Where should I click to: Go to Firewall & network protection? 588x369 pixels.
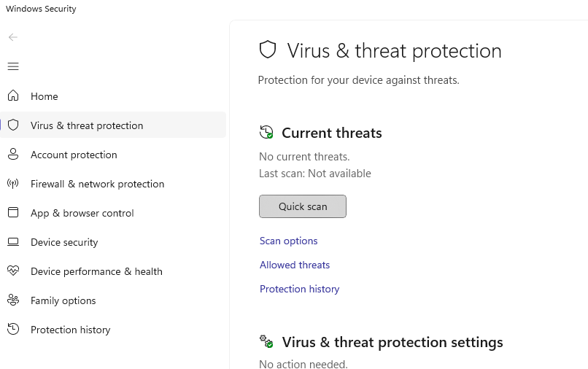pos(97,184)
